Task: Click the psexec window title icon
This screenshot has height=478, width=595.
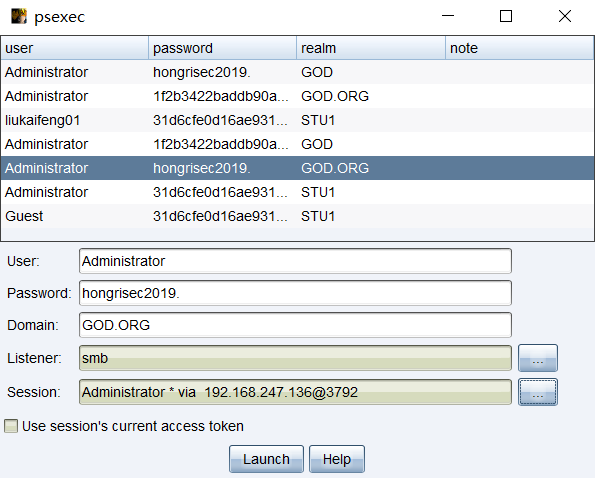Action: click(19, 16)
